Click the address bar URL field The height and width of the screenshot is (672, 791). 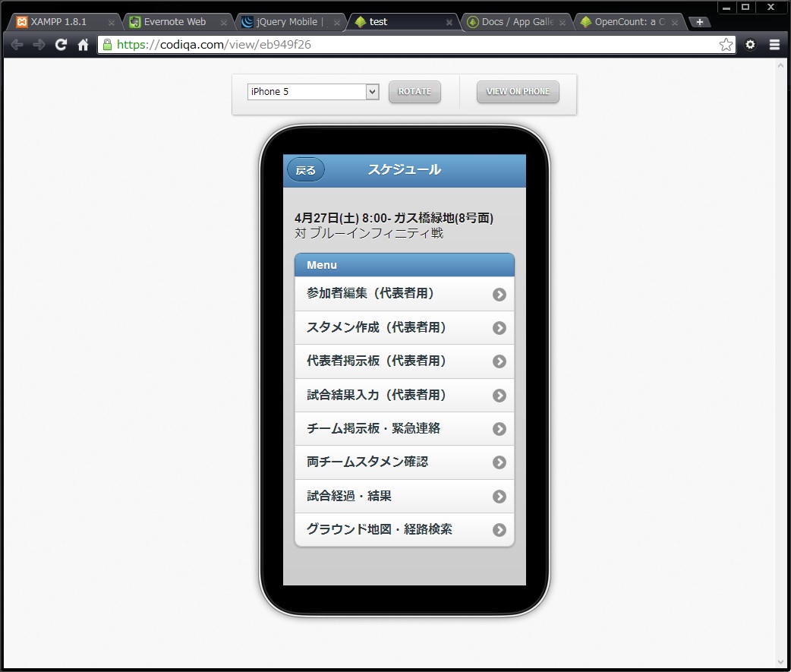pyautogui.click(x=410, y=45)
